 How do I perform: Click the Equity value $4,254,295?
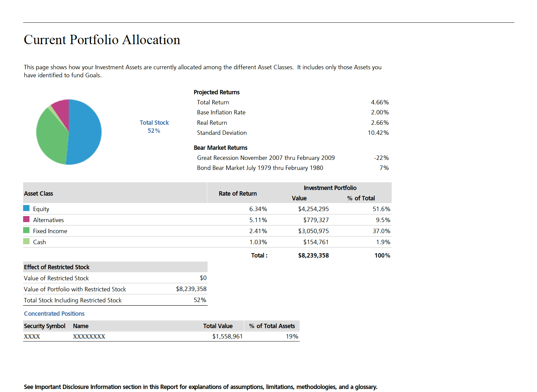coord(313,209)
